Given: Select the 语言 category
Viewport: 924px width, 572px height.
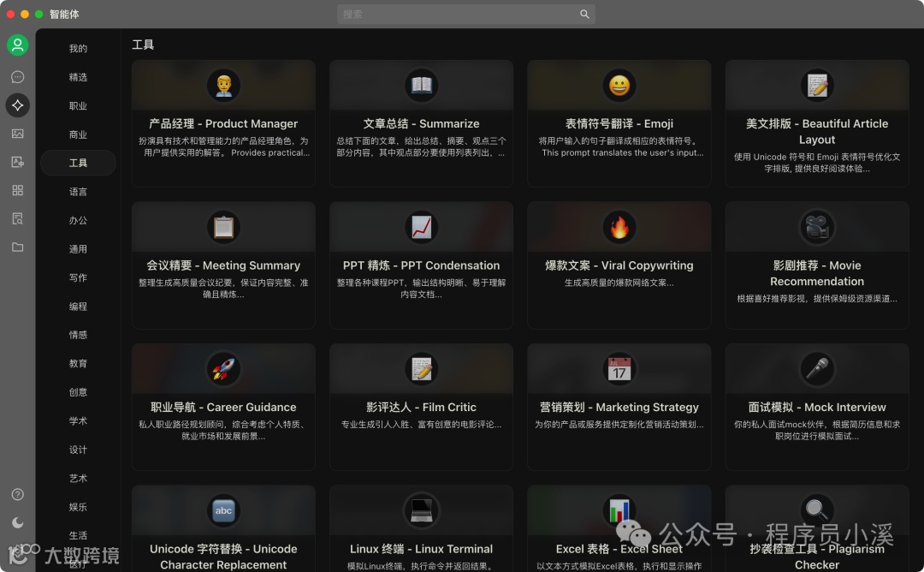Looking at the screenshot, I should click(78, 192).
